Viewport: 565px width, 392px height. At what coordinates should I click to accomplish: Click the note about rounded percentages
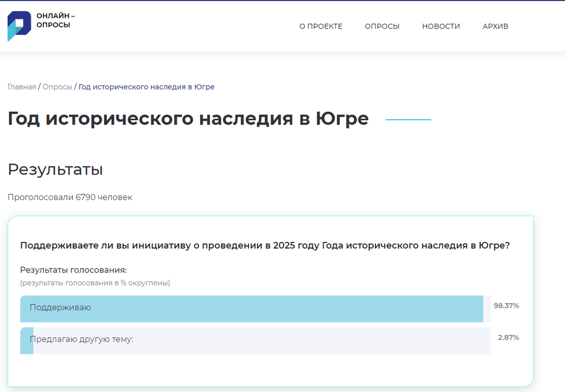click(x=95, y=283)
